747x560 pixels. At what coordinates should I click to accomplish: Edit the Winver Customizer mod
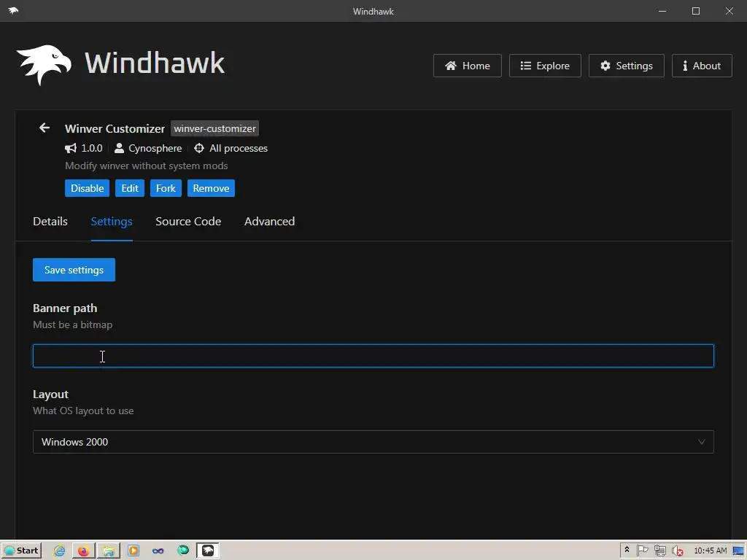click(x=130, y=188)
